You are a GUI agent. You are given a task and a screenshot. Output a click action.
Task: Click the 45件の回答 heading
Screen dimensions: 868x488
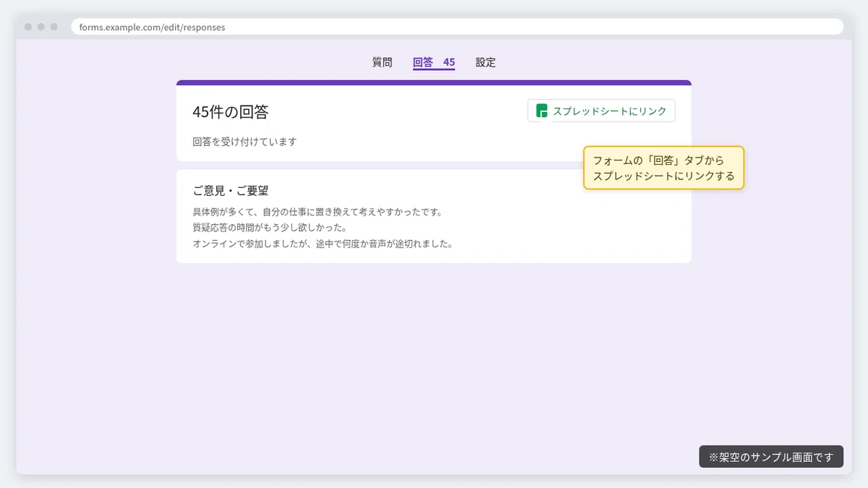coord(231,112)
